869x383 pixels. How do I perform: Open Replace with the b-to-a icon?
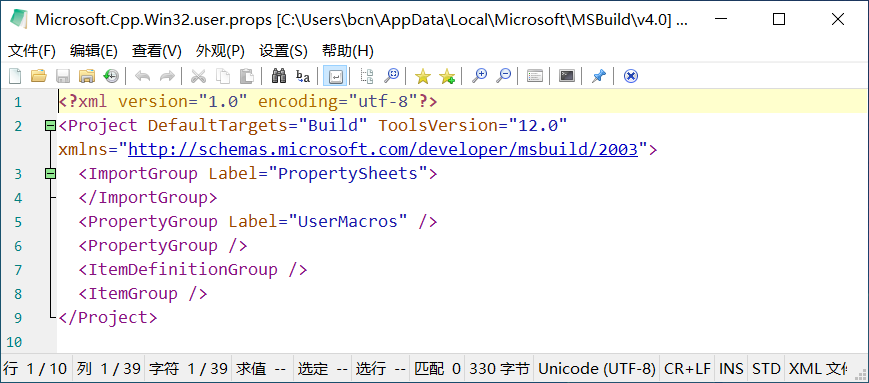(x=303, y=76)
